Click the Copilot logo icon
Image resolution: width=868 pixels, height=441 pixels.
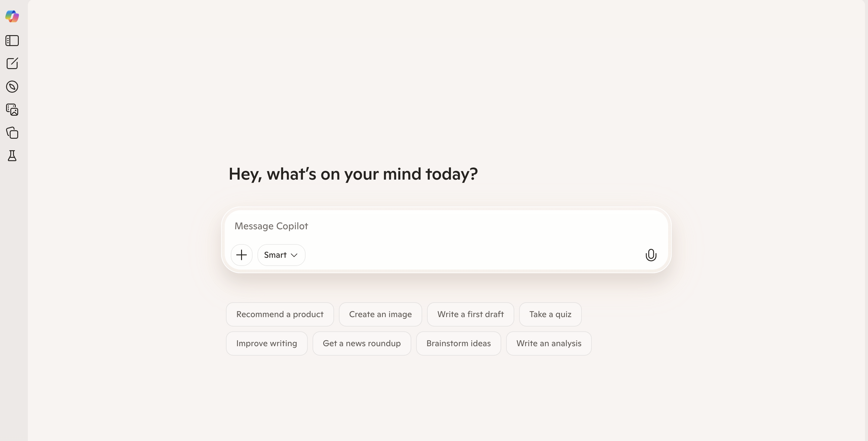[x=12, y=16]
